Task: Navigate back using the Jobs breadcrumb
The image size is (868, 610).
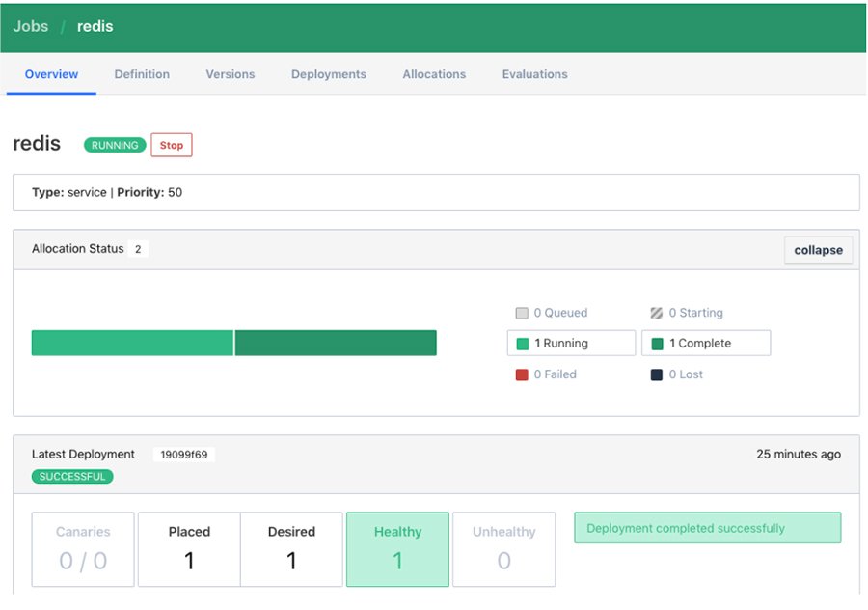Action: pos(30,26)
